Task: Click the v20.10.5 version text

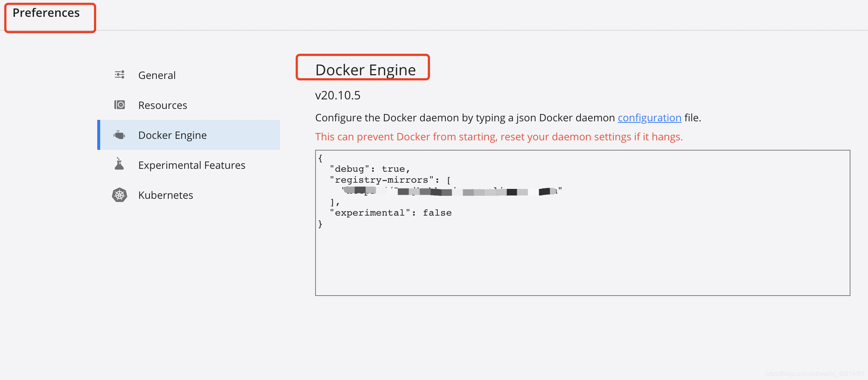Action: pos(337,95)
